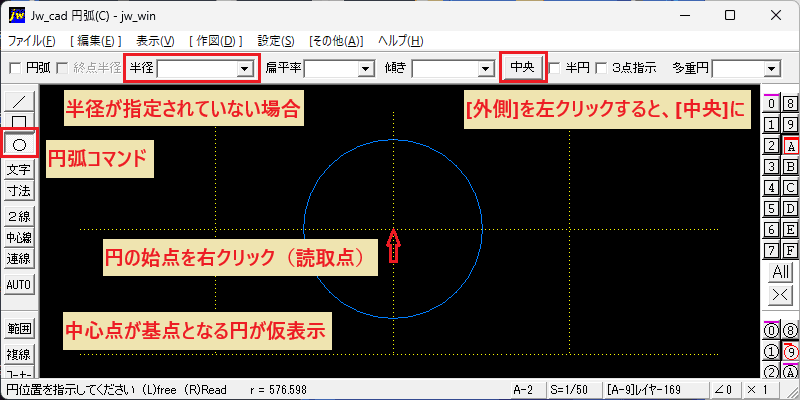Image resolution: width=800 pixels, height=400 pixels.
Task: Click inside the 傾き input field
Action: coord(444,69)
